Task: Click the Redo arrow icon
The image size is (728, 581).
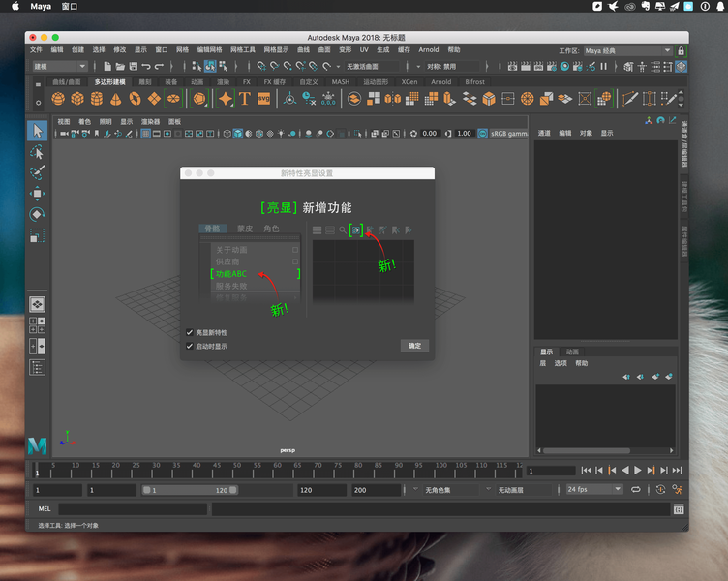Action: (159, 67)
